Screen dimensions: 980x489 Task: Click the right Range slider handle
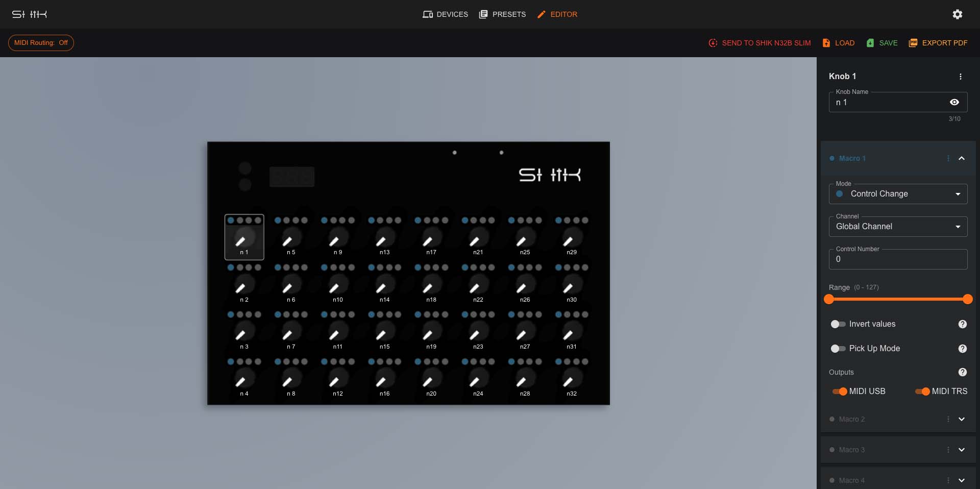[967, 299]
